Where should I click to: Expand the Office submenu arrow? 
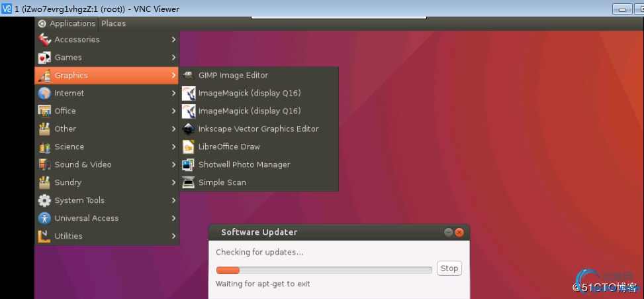[173, 111]
